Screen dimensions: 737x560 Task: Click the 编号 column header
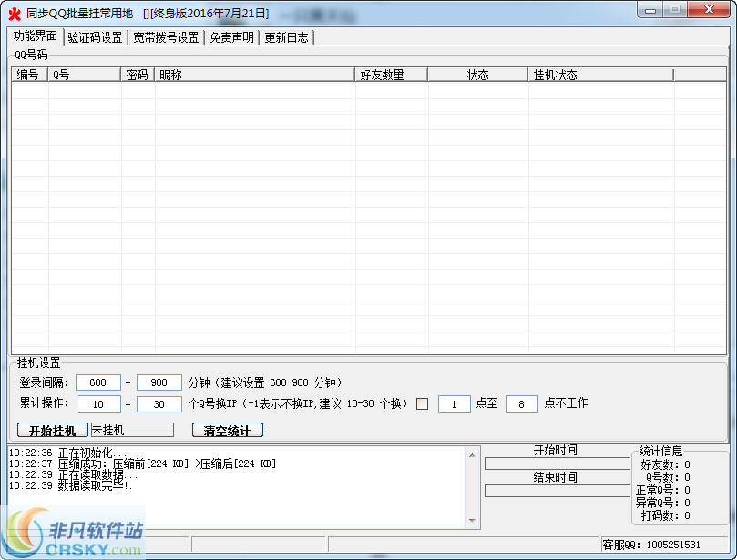(x=30, y=75)
